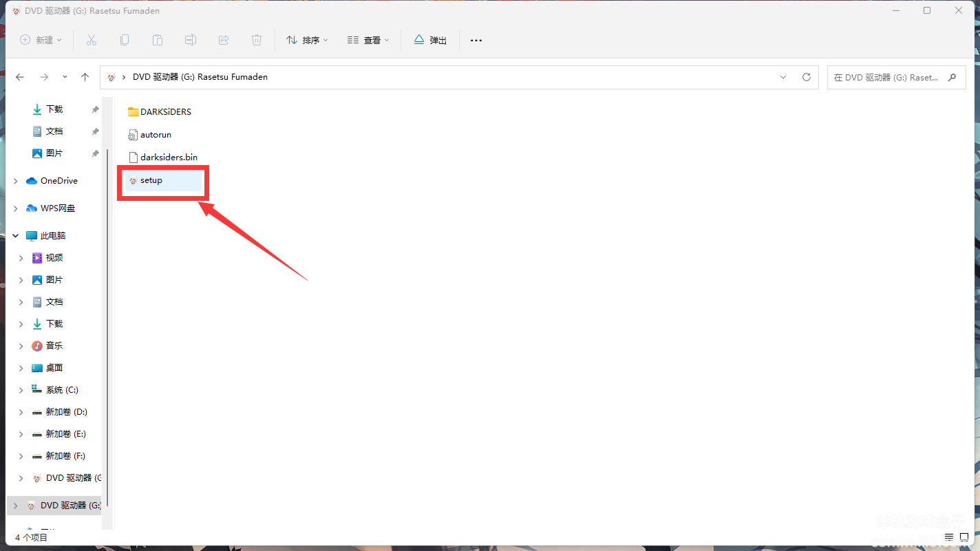Click the address bar path field

460,77
